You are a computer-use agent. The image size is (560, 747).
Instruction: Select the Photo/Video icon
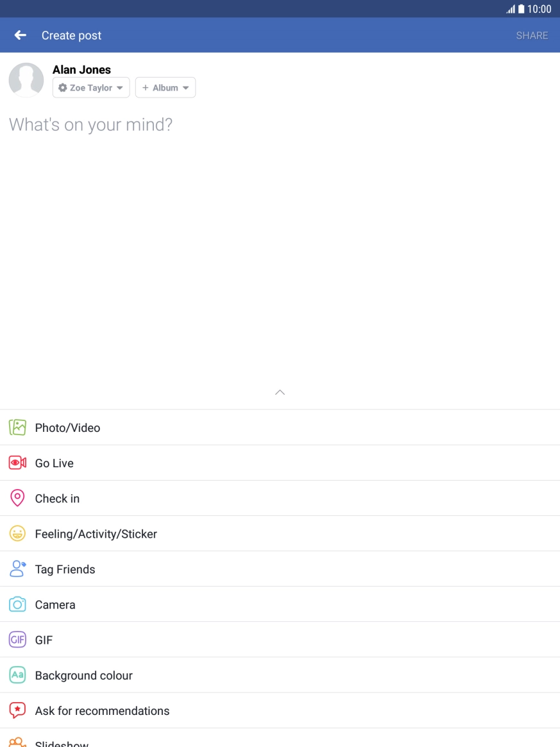(17, 427)
